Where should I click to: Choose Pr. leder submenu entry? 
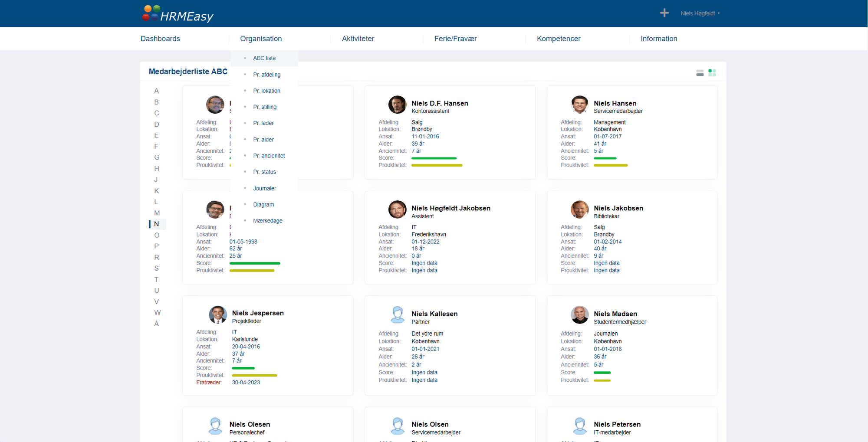(x=263, y=123)
